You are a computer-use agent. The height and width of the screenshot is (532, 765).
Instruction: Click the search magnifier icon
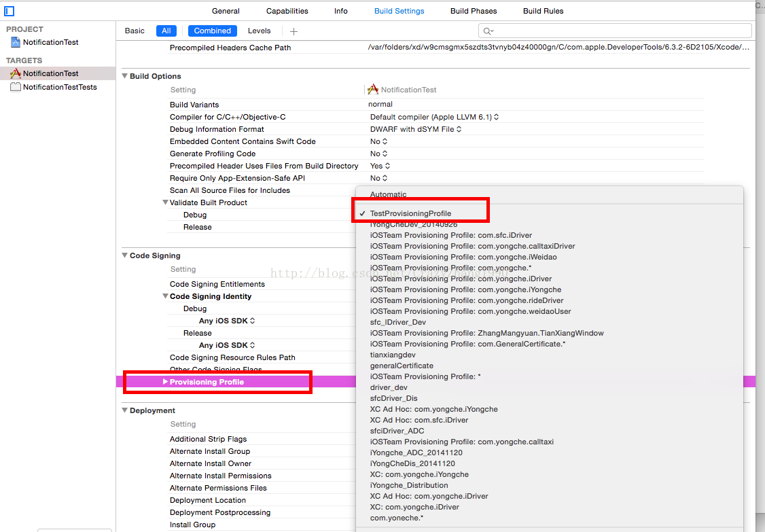(487, 31)
